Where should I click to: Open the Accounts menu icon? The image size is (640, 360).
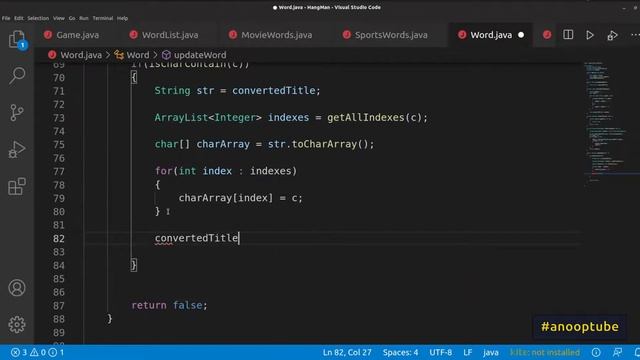[17, 288]
